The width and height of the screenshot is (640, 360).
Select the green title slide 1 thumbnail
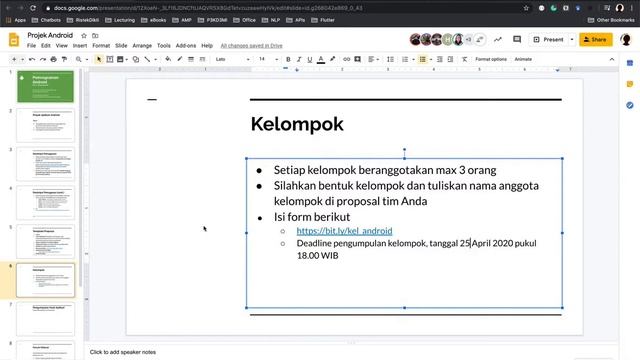pos(45,87)
